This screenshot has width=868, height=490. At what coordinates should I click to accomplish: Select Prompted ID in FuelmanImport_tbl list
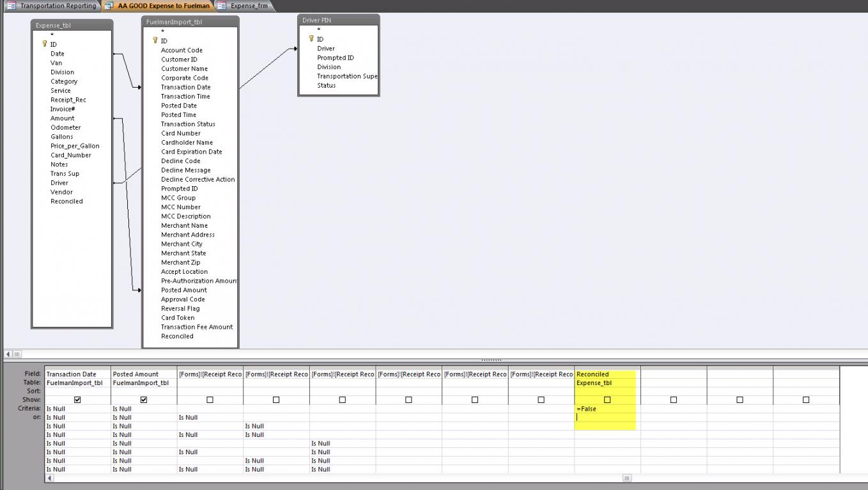click(x=180, y=189)
